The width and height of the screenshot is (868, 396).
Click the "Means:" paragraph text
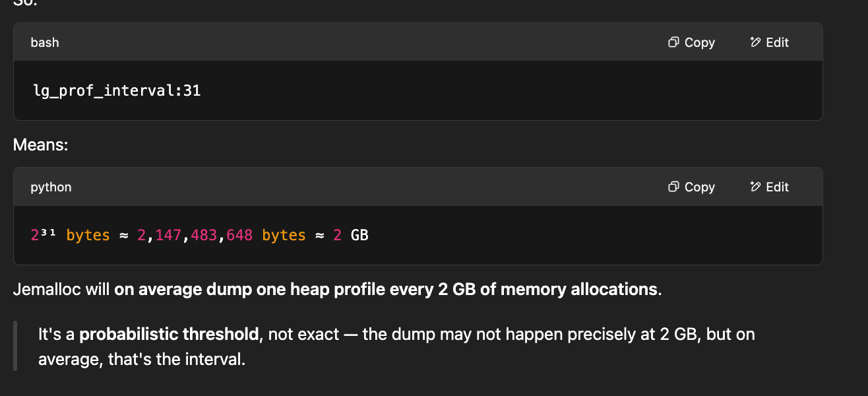41,145
